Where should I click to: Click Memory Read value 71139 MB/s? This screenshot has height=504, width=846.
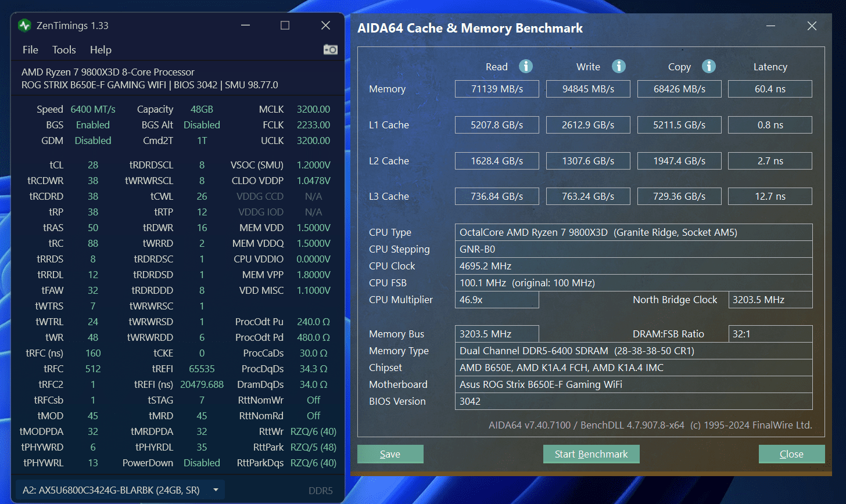coord(497,89)
